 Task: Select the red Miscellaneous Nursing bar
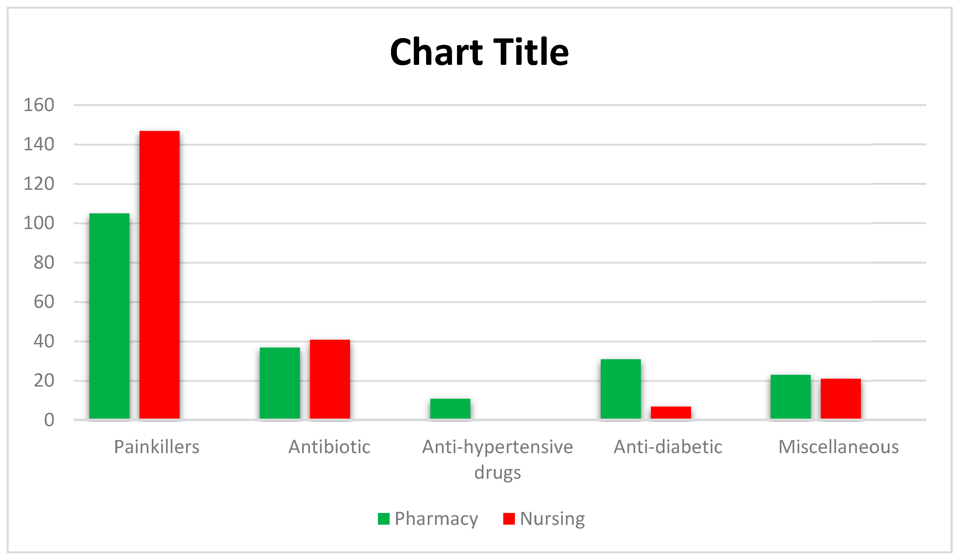coord(840,399)
